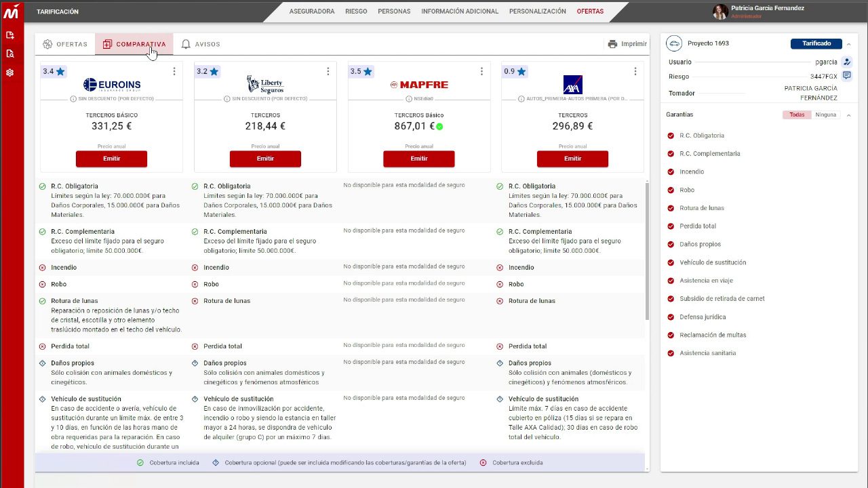
Task: Open AXA card three-dot menu
Action: coord(635,71)
